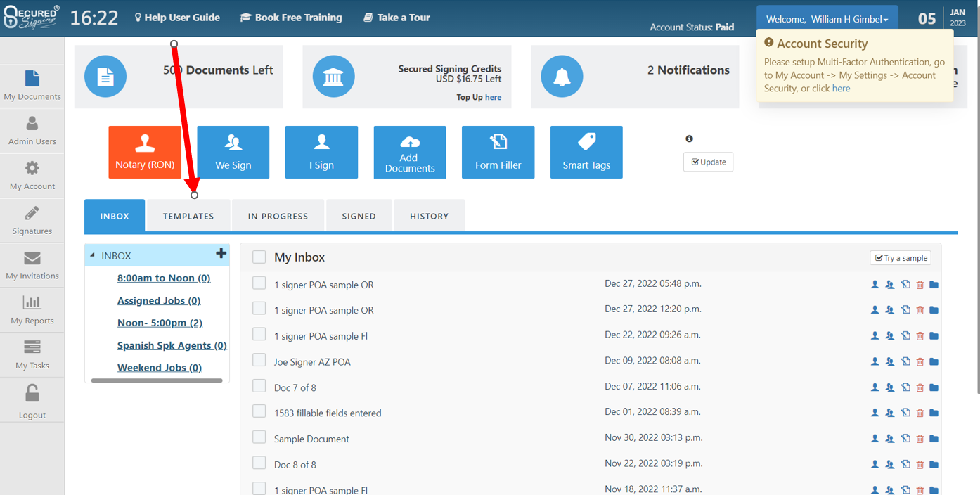Click the 2 Notifications text

point(688,70)
